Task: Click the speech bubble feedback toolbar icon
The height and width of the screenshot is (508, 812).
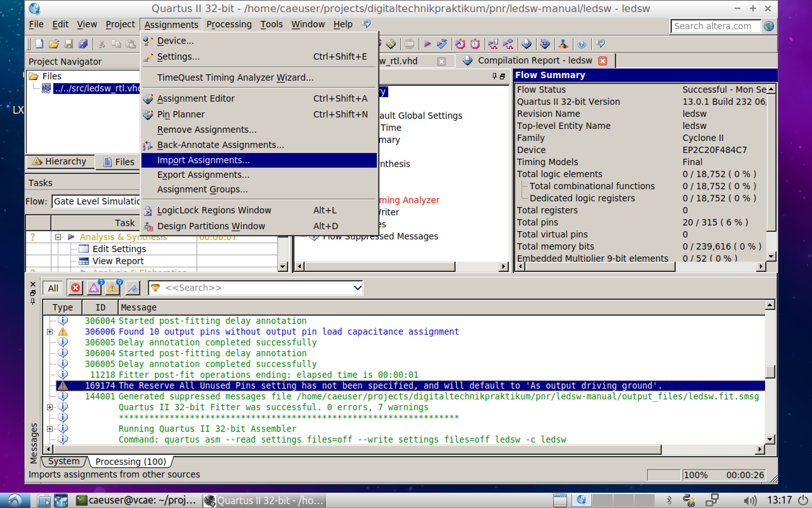Action: [600, 44]
